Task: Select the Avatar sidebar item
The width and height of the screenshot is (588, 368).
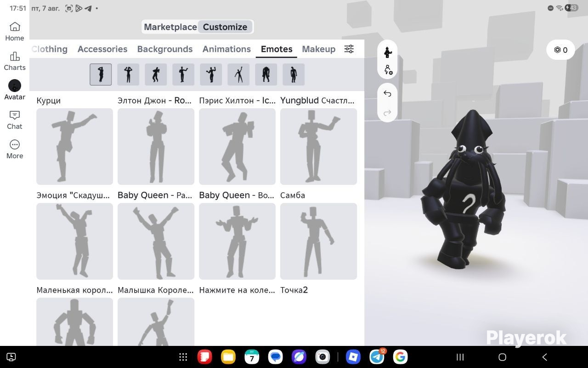Action: 15,90
